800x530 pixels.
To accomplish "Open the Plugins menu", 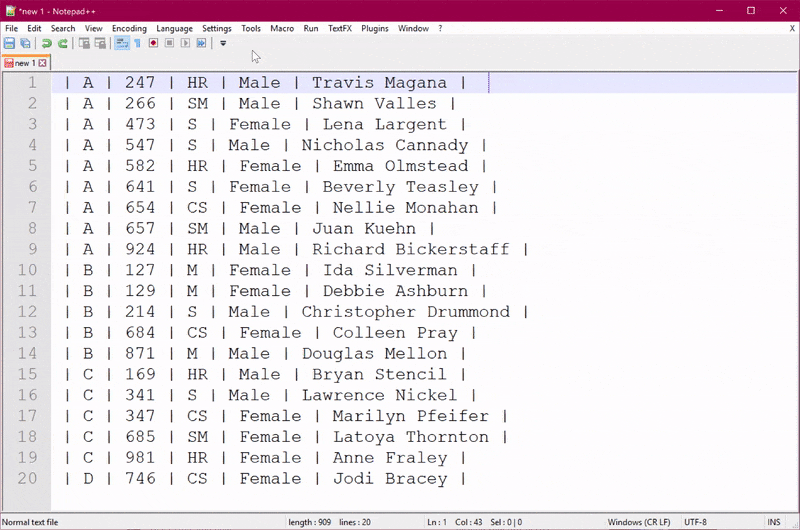I will point(375,29).
